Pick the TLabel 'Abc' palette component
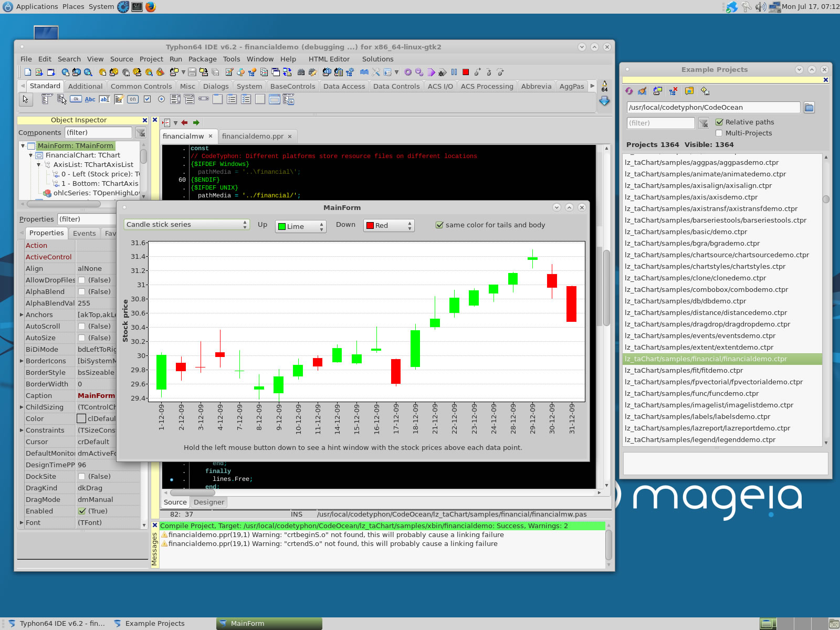The height and width of the screenshot is (630, 840). [x=90, y=99]
